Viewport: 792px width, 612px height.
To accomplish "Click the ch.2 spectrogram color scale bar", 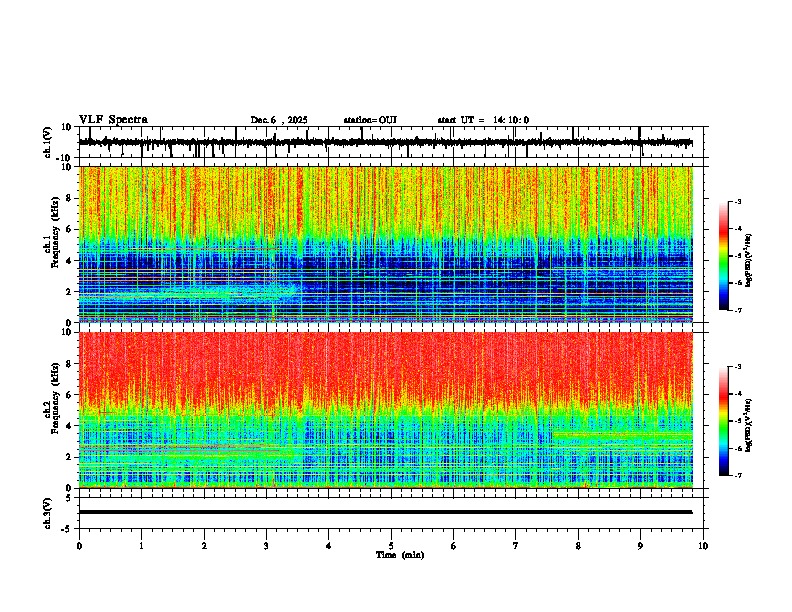I will 724,421.
